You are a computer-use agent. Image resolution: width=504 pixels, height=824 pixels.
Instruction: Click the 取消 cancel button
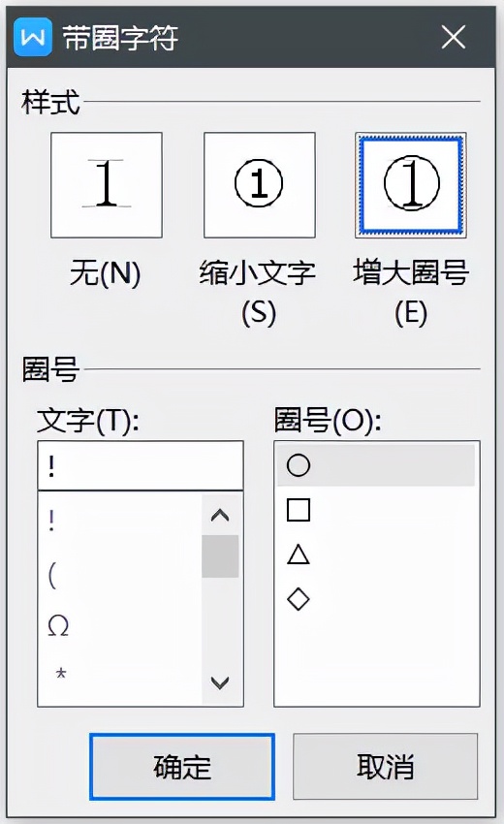385,767
